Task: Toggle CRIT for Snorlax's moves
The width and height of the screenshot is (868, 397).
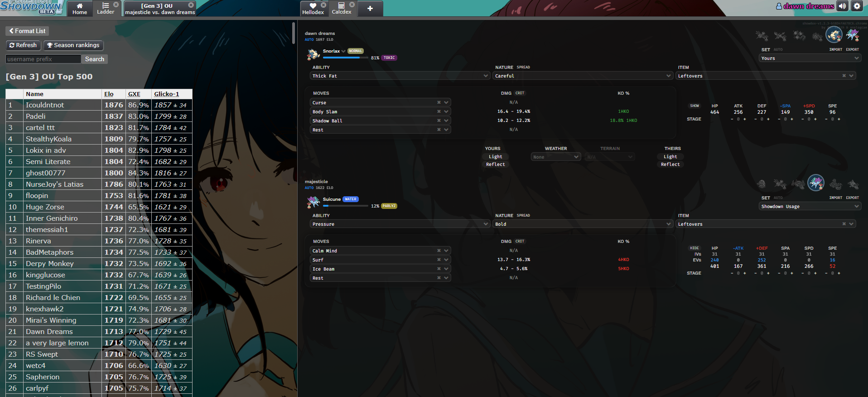Action: [x=520, y=93]
